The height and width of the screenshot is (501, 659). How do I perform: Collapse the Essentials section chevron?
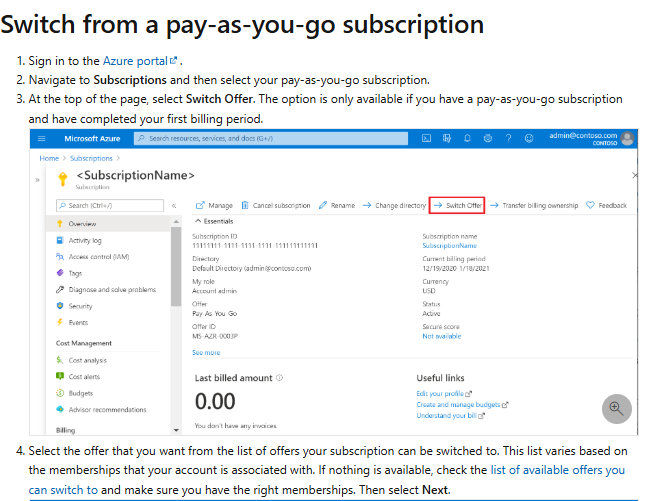tap(198, 221)
